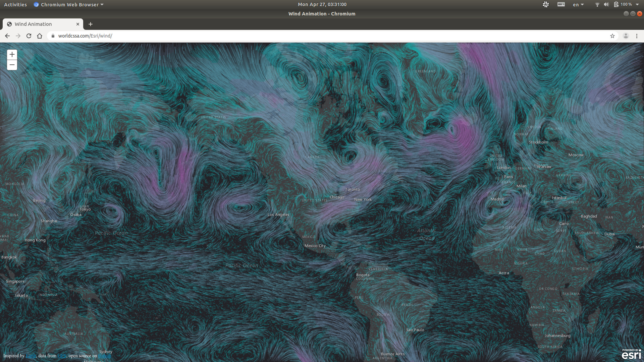Close the Wind Animation tab
This screenshot has height=362, width=644.
[x=78, y=24]
